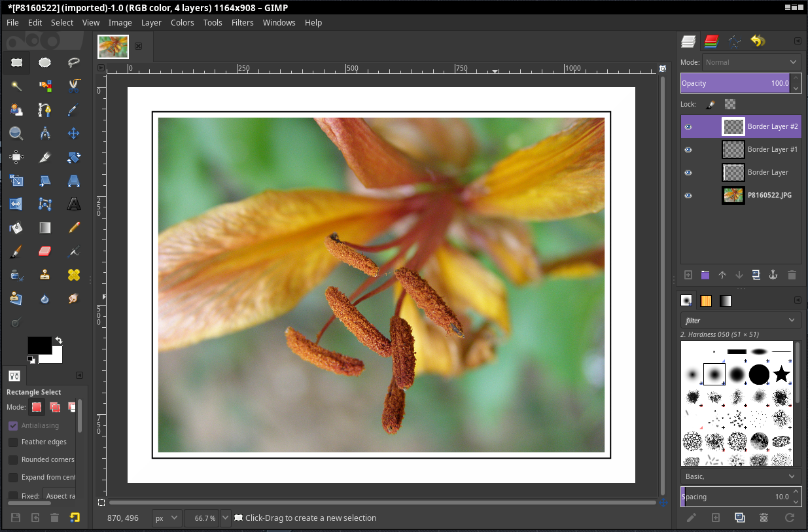
Task: Open the px units dropdown in status bar
Action: 167,518
